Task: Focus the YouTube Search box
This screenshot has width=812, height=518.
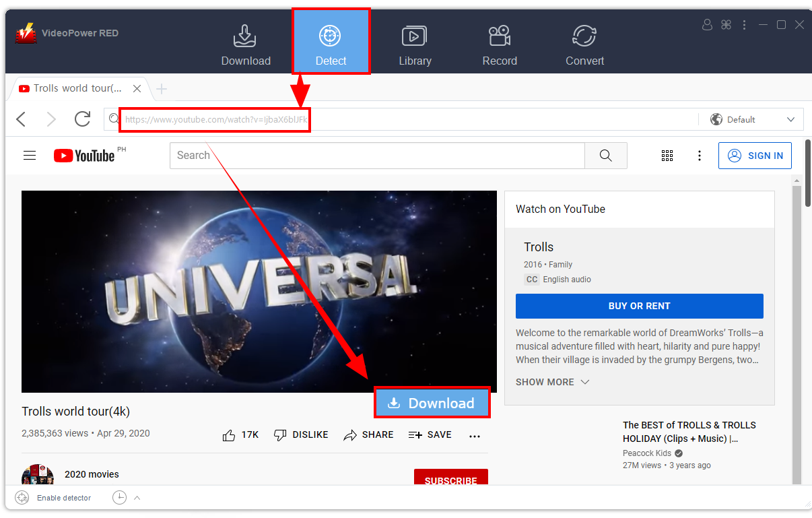Action: (377, 156)
